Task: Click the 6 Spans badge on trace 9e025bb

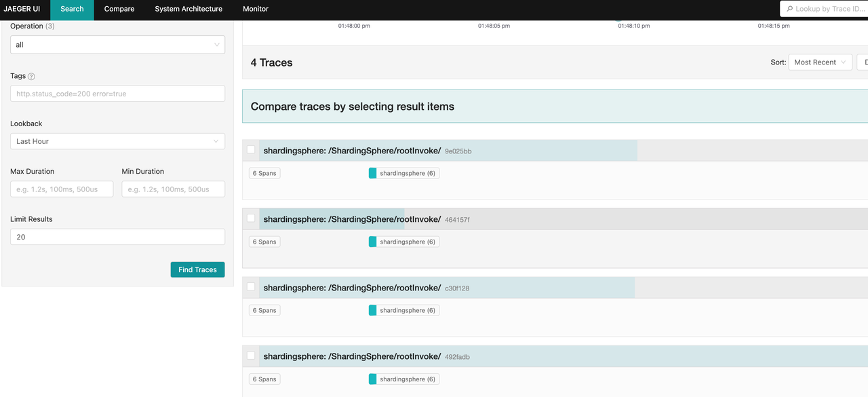Action: point(264,173)
